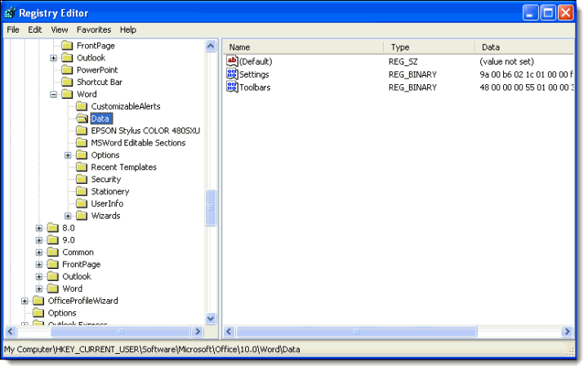Click the Registry Editor title bar icon

tap(10, 13)
